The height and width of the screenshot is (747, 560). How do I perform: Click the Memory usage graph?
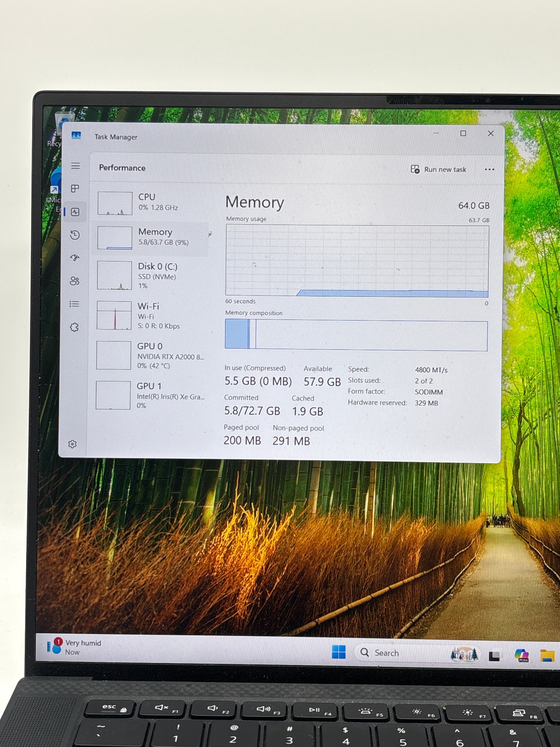(x=357, y=261)
